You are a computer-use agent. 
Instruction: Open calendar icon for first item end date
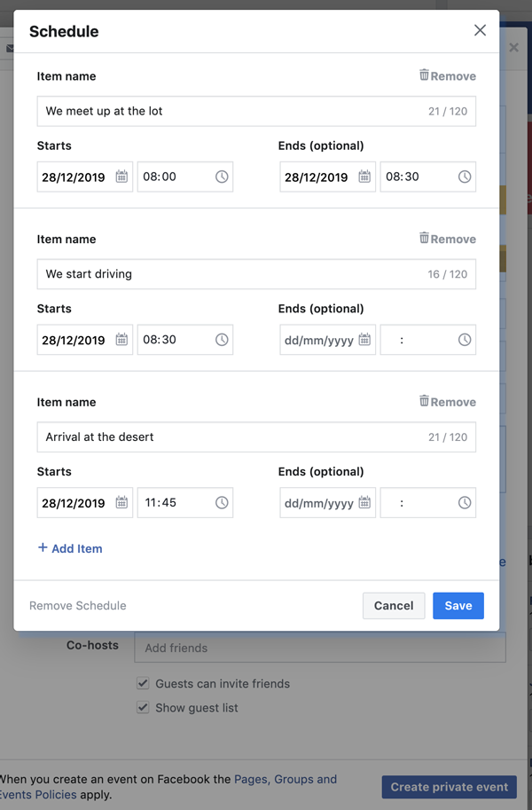click(364, 177)
